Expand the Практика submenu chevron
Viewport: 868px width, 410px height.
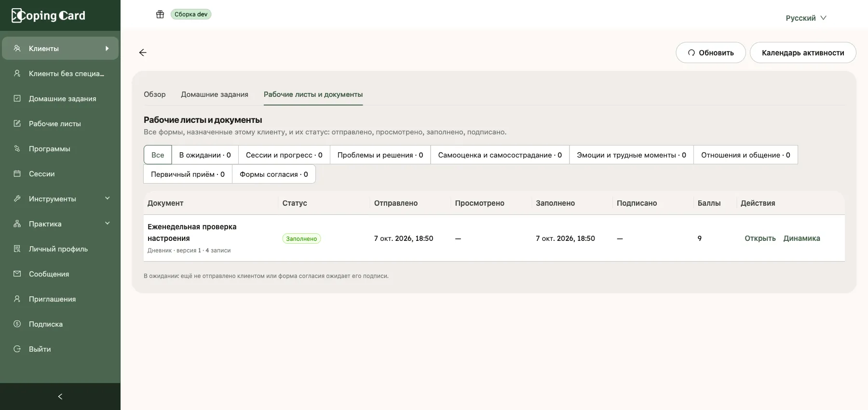pyautogui.click(x=108, y=223)
